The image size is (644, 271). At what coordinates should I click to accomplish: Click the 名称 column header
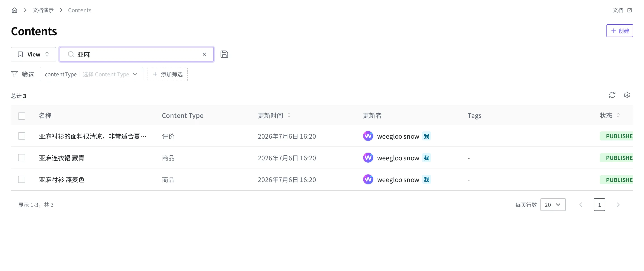pyautogui.click(x=45, y=115)
